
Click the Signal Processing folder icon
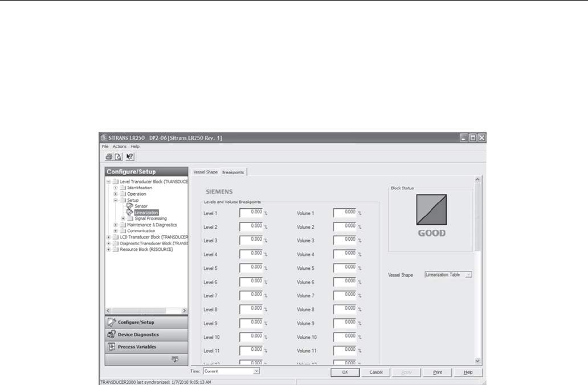tap(130, 218)
